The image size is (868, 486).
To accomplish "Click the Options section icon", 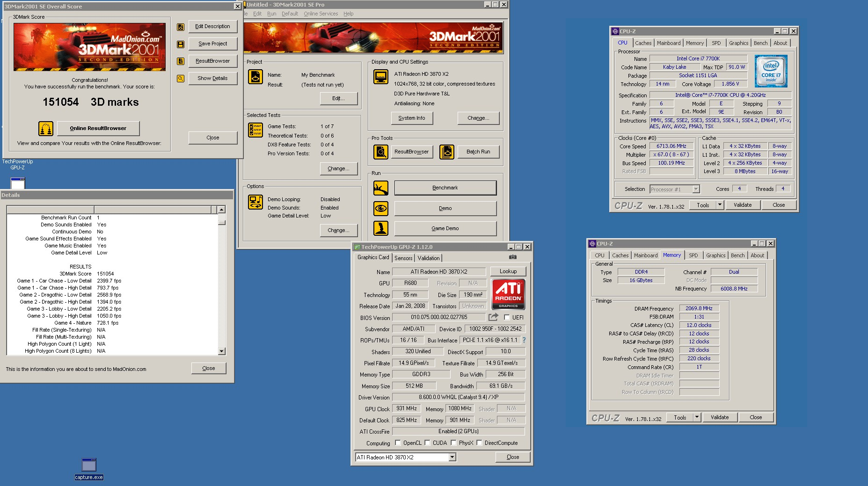I will click(x=255, y=202).
